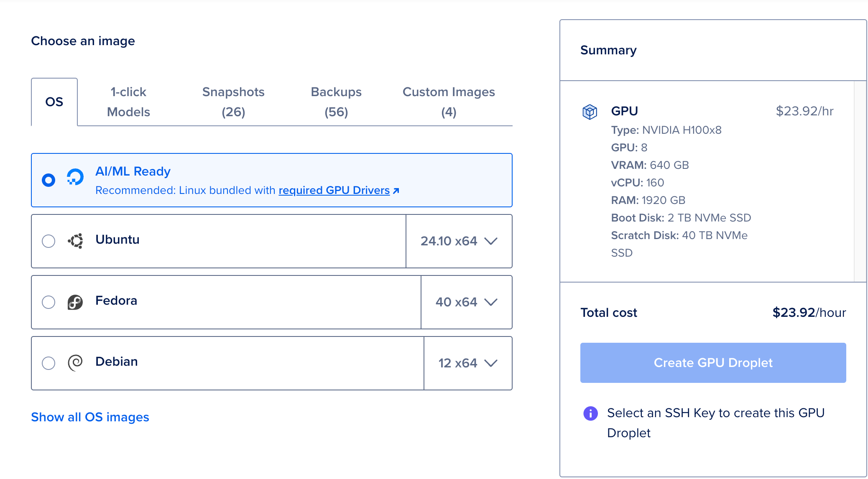Click the external link arrow after GPU Drivers
The image size is (868, 479).
tap(396, 191)
